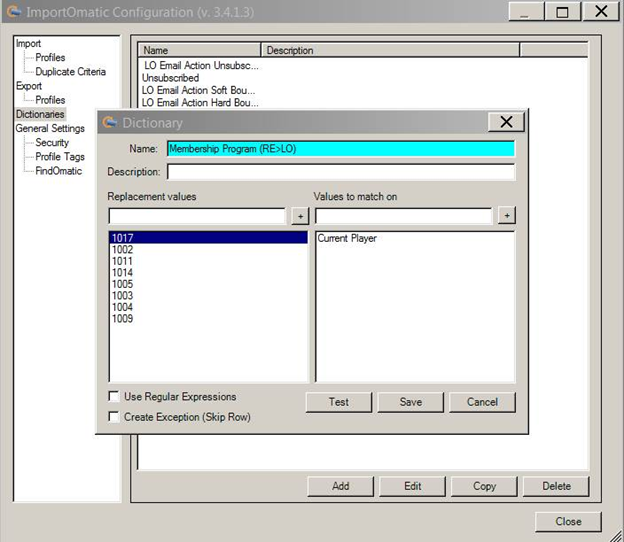Minimize the ImportOmatic Configuration window

526,12
